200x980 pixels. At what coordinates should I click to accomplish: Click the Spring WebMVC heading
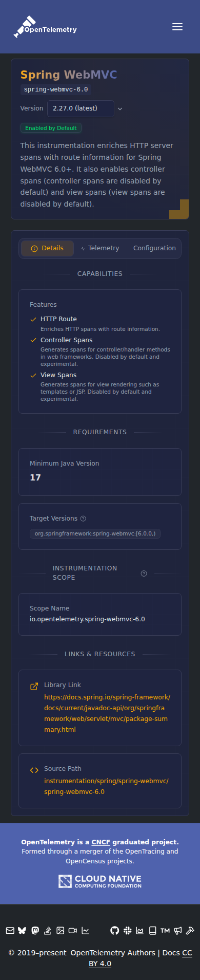[x=69, y=75]
